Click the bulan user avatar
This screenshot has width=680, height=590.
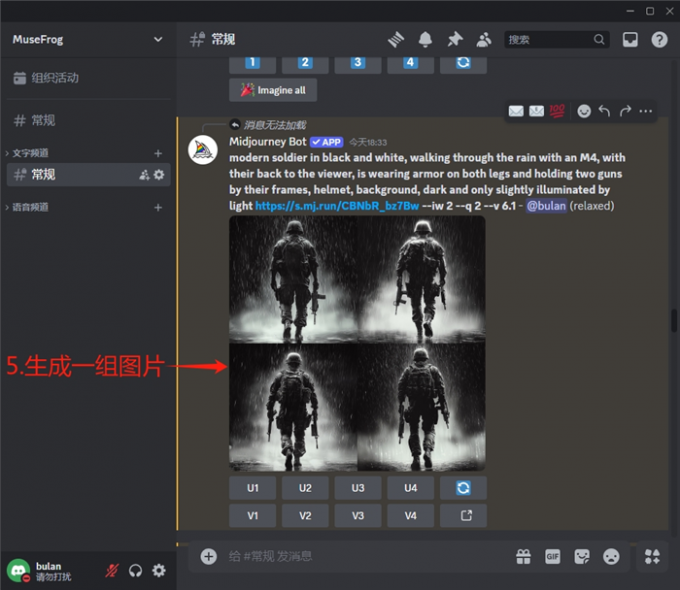tap(18, 570)
